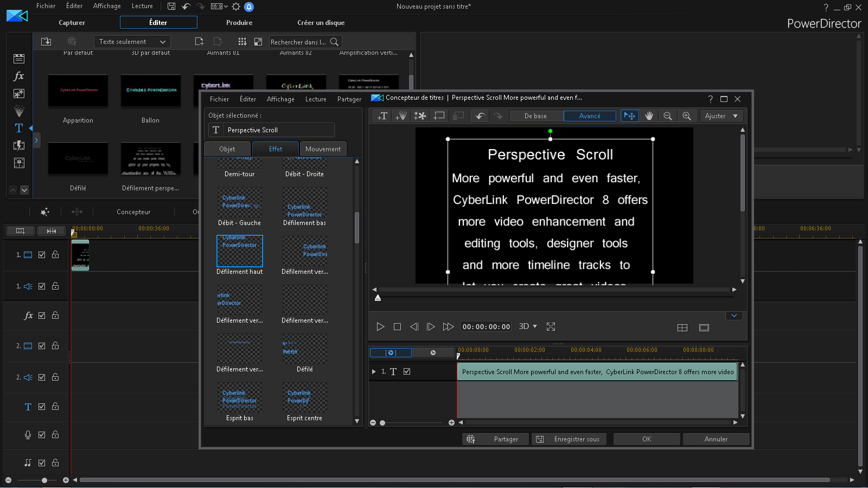Viewport: 868px width, 488px height.
Task: Open the Fichier menu in Title Designer
Action: click(x=219, y=99)
